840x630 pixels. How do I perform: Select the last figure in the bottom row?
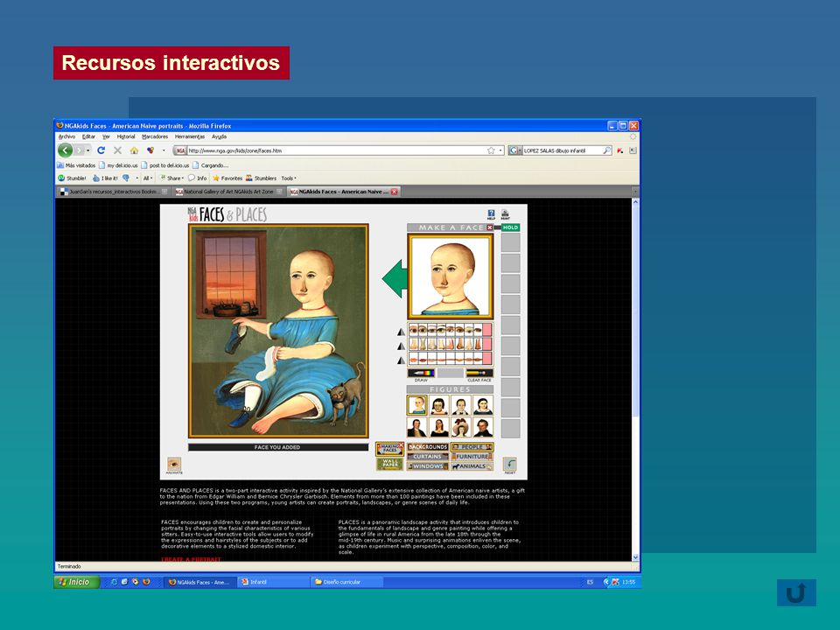click(483, 428)
